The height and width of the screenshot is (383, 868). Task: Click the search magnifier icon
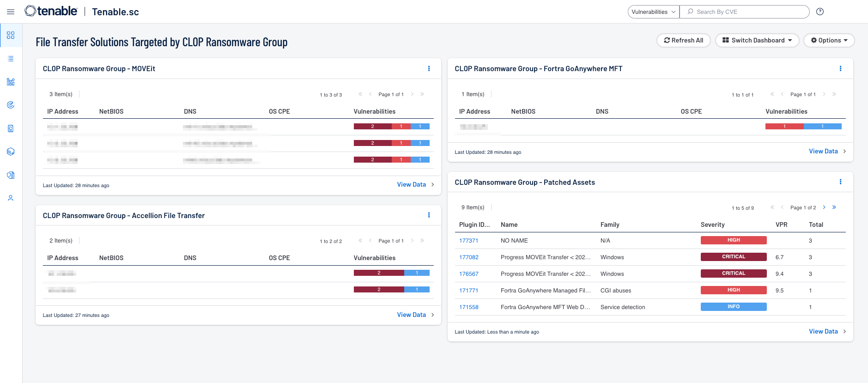691,12
